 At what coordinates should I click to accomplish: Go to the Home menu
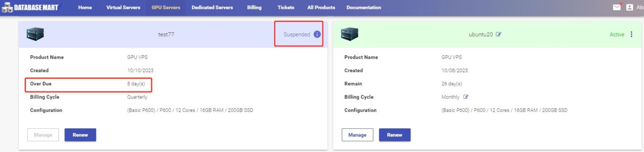pyautogui.click(x=85, y=8)
